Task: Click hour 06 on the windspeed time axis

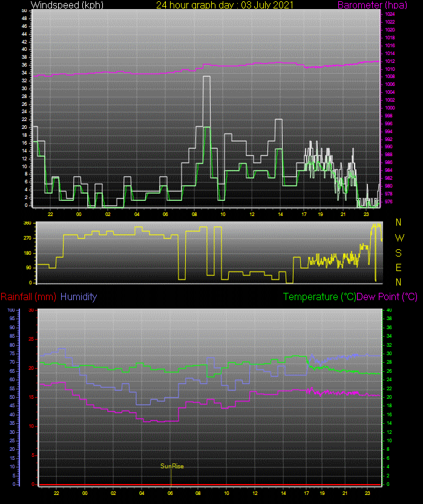Action: coord(165,215)
